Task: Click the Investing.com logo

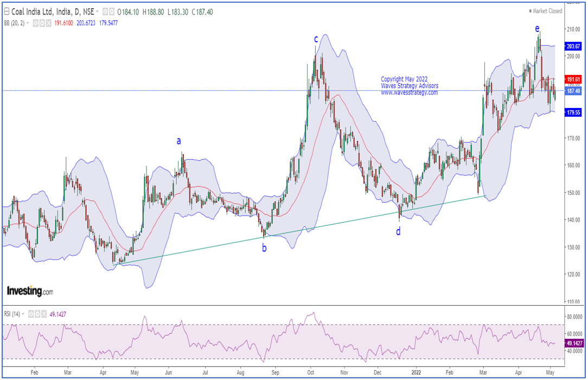Action: coord(30,291)
